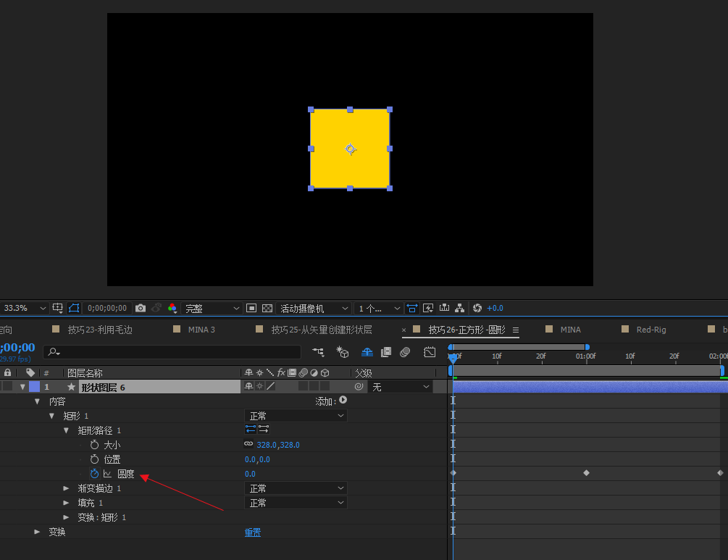Adjust the +0.0 exposure value
This screenshot has height=560, width=728.
click(495, 308)
